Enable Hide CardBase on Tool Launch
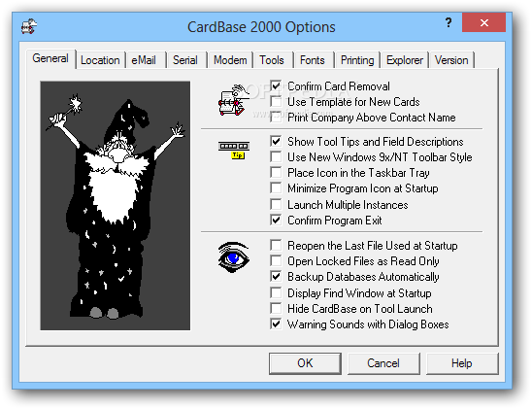 point(276,308)
